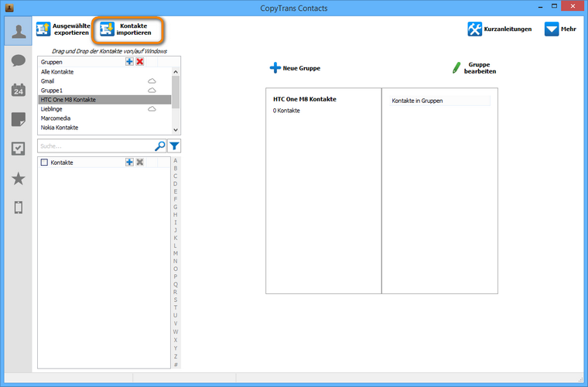Screen dimensions: 588x387
Task: Open Kurzanleitungen quick guides
Action: pos(500,29)
